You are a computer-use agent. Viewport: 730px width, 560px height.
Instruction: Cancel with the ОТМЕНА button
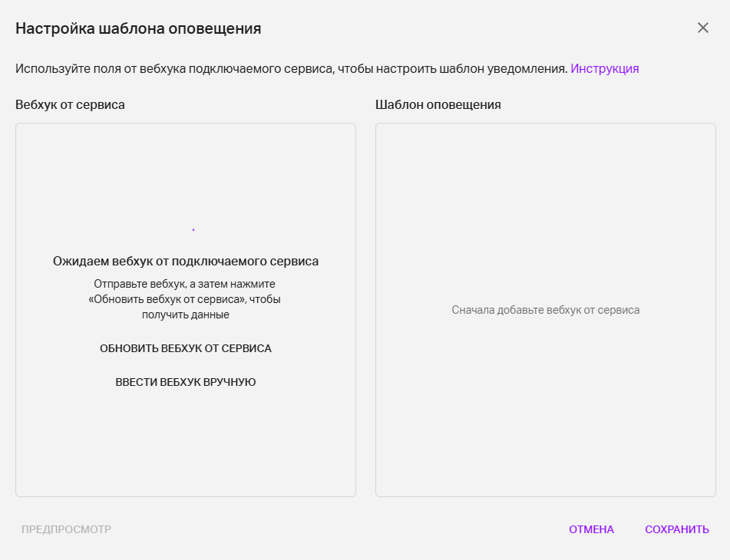pyautogui.click(x=591, y=529)
